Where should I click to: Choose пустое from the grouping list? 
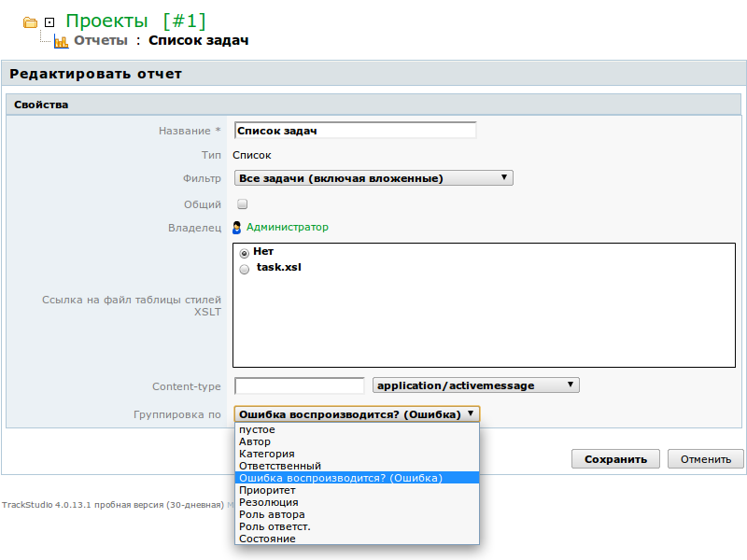tap(258, 429)
